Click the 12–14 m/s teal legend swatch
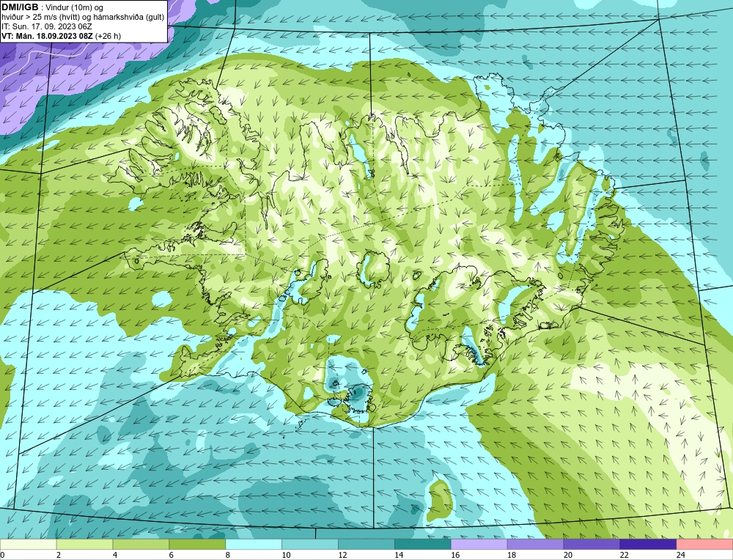 tap(366, 545)
